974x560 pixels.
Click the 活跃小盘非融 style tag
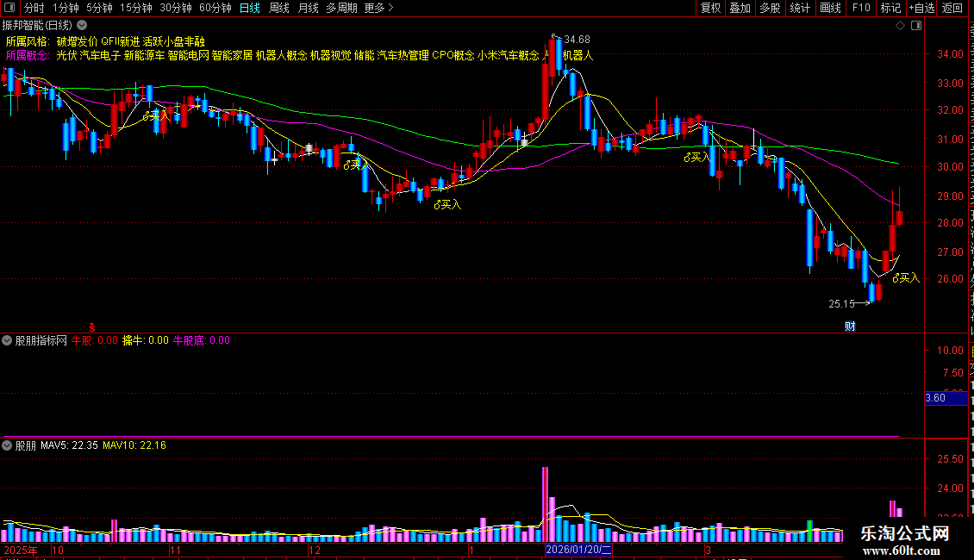(x=174, y=41)
